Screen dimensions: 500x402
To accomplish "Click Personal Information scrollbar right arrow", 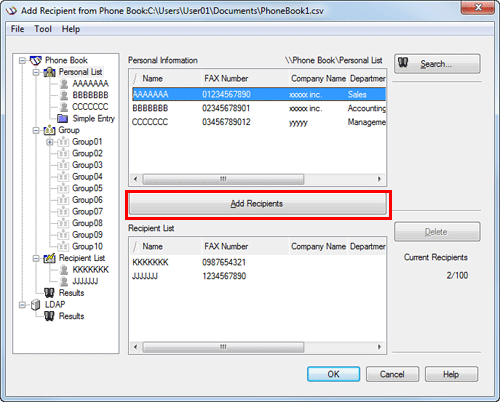I will click(x=379, y=179).
